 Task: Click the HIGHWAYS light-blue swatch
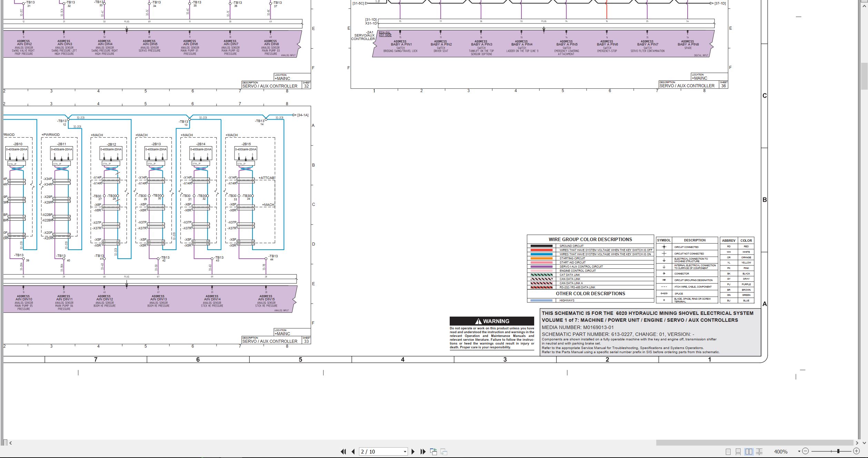[541, 300]
